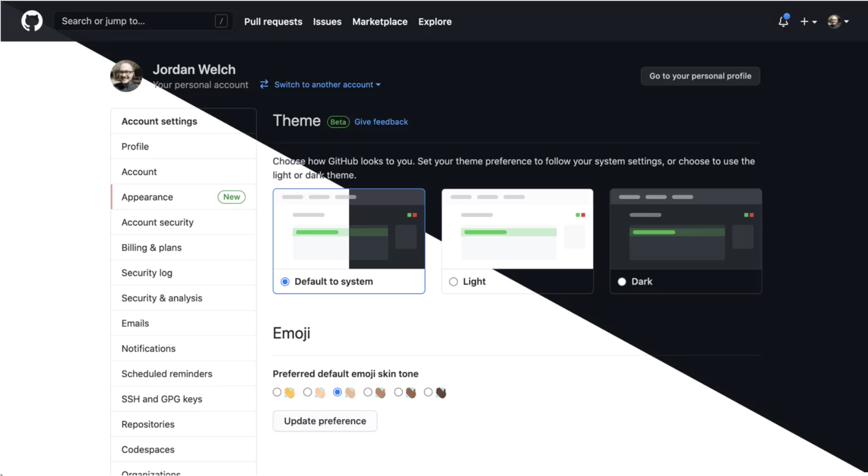
Task: Open Profile settings in sidebar
Action: coord(183,146)
